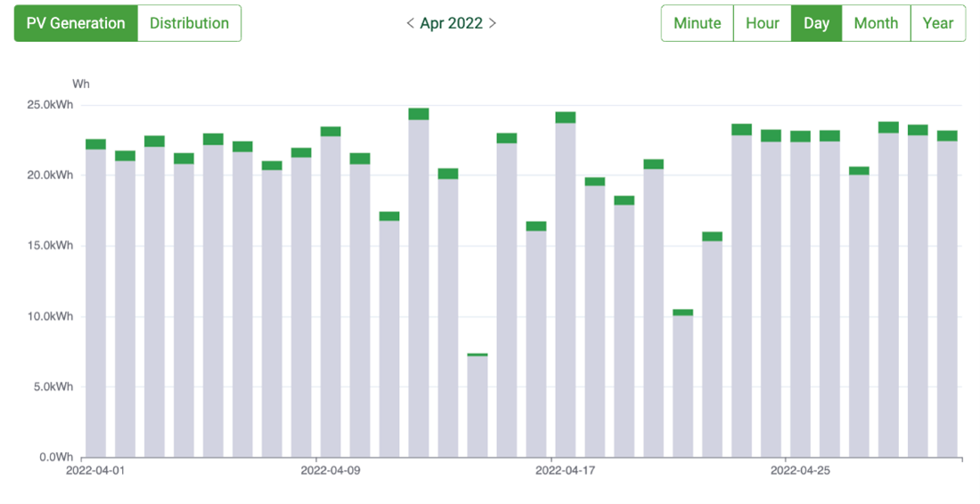The height and width of the screenshot is (504, 980).
Task: Select the Minute time granularity
Action: click(697, 23)
